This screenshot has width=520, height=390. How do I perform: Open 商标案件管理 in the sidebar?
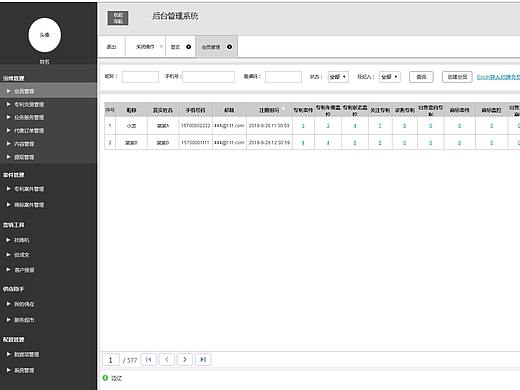29,205
